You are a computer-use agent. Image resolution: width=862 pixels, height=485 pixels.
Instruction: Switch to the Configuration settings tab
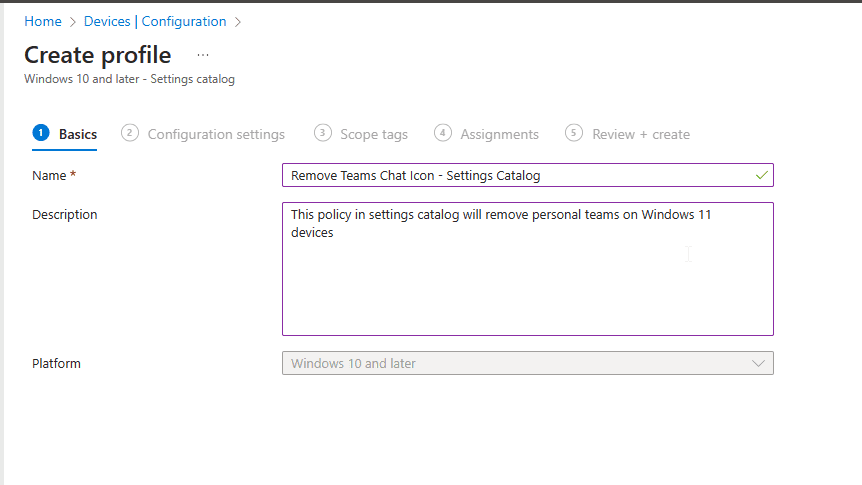pyautogui.click(x=216, y=134)
